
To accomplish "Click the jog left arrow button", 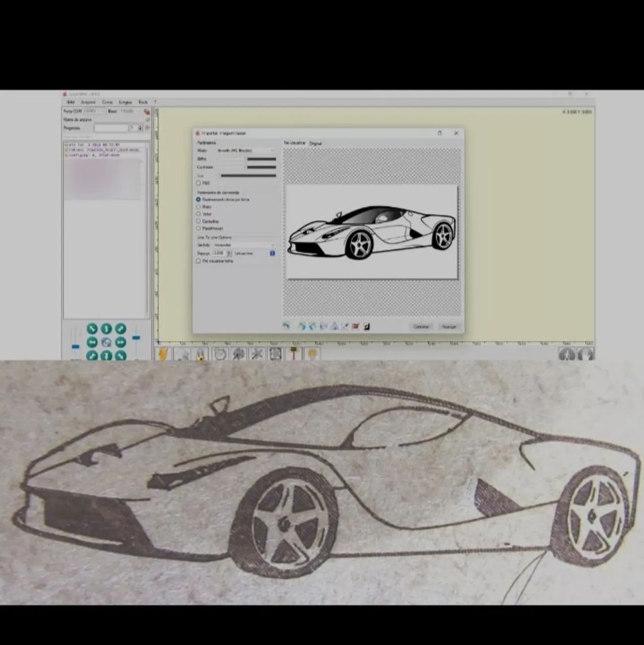I will tap(92, 343).
